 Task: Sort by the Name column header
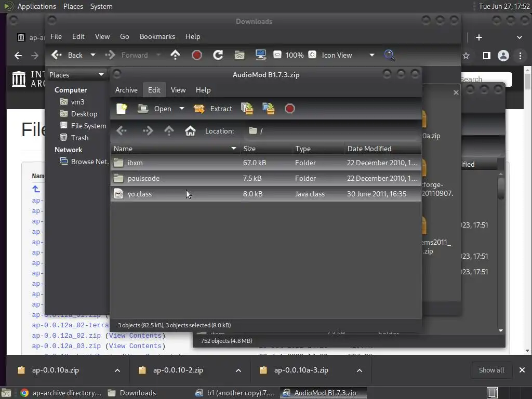tap(175, 149)
